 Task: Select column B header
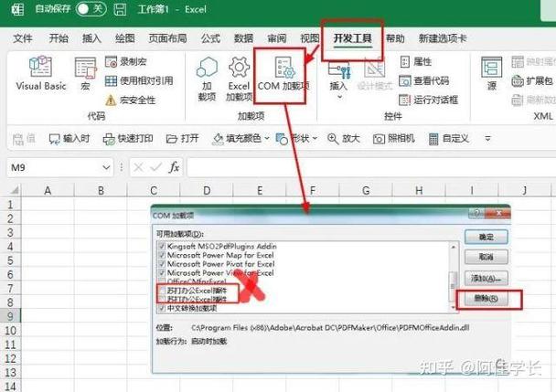pos(101,190)
